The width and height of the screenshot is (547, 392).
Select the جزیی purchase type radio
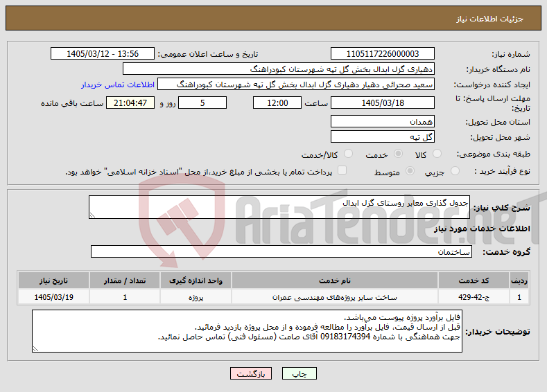pos(455,171)
